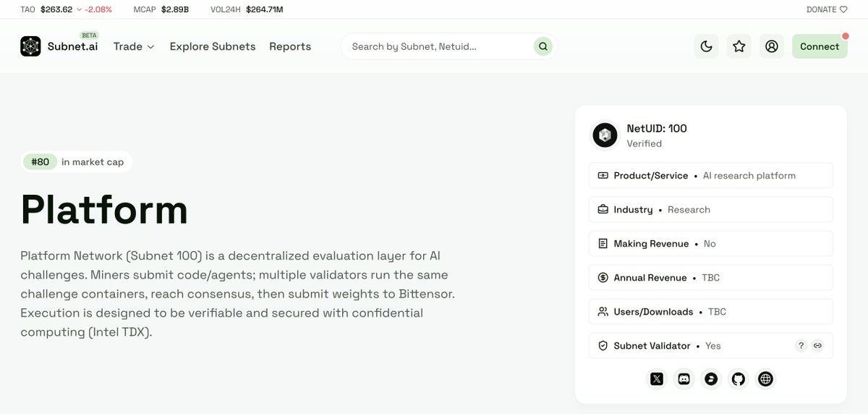The image size is (868, 414).
Task: Click the Making Revenue document icon
Action: (603, 244)
